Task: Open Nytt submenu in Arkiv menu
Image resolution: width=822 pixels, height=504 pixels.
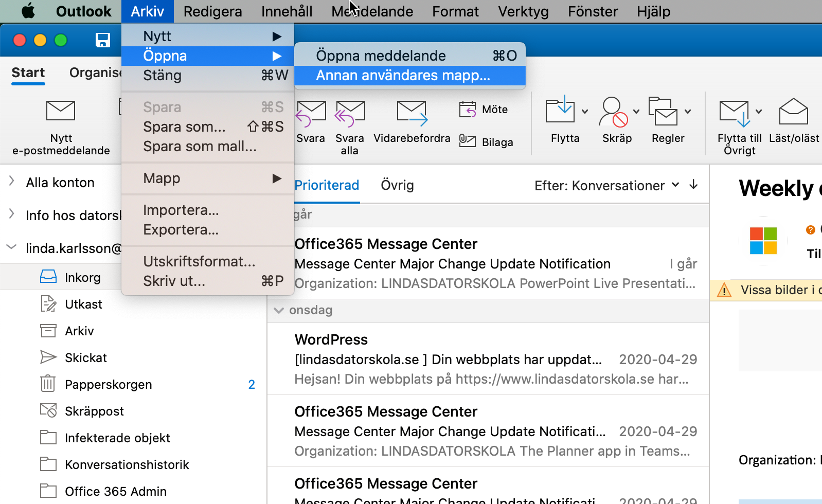Action: pos(208,36)
